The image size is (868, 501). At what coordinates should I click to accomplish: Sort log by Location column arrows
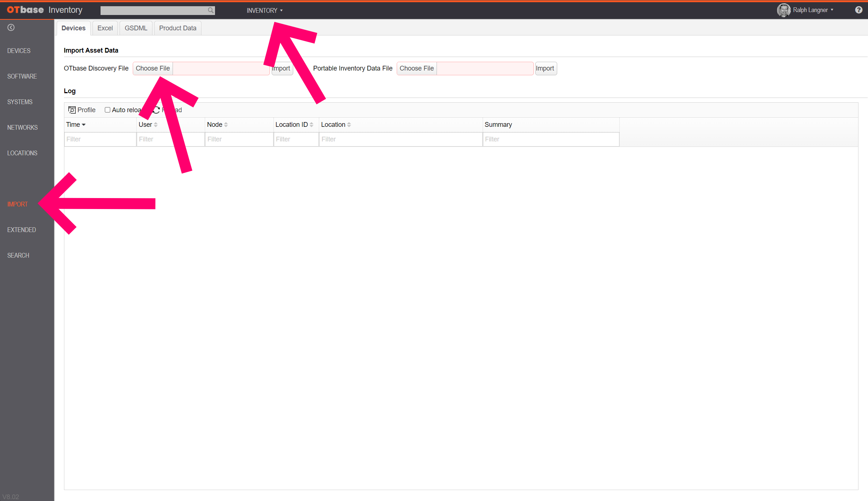point(349,125)
